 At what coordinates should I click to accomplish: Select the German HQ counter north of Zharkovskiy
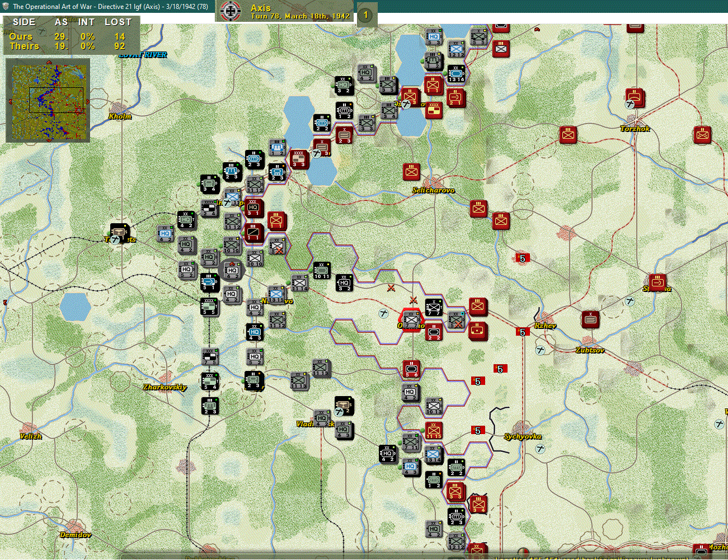click(x=255, y=356)
